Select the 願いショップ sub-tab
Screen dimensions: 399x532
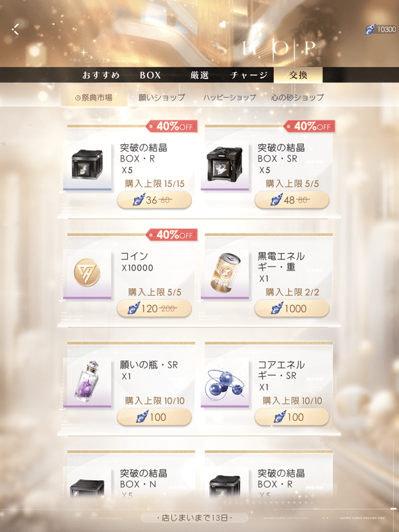[162, 97]
